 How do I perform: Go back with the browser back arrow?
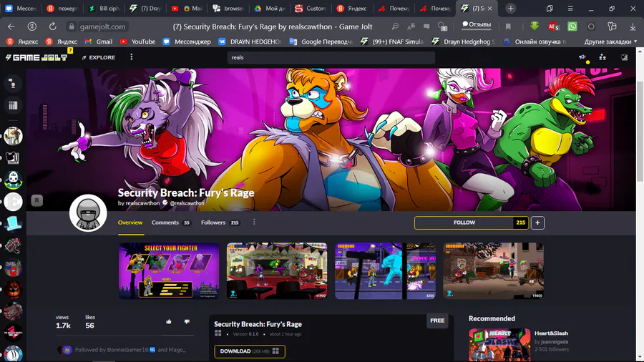point(11,26)
